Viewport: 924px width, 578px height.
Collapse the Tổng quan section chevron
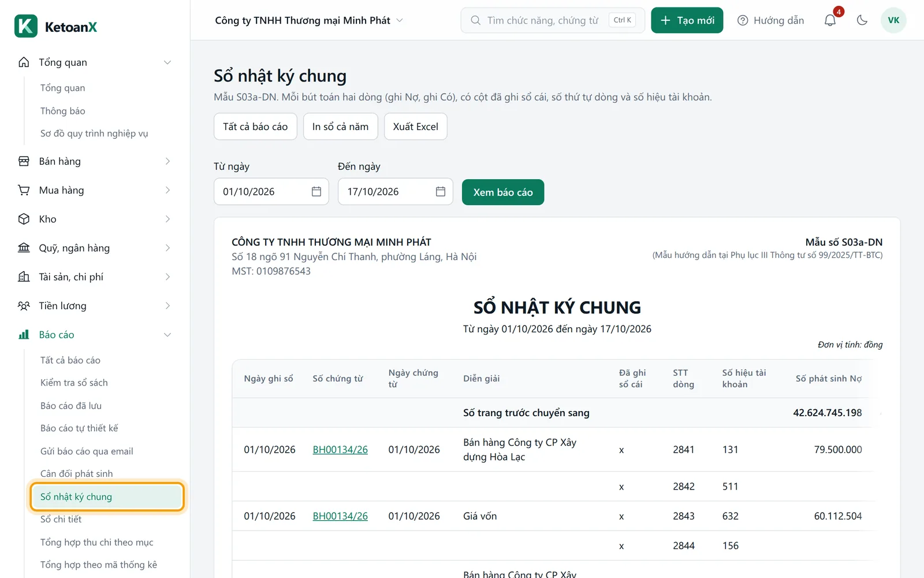click(x=167, y=62)
